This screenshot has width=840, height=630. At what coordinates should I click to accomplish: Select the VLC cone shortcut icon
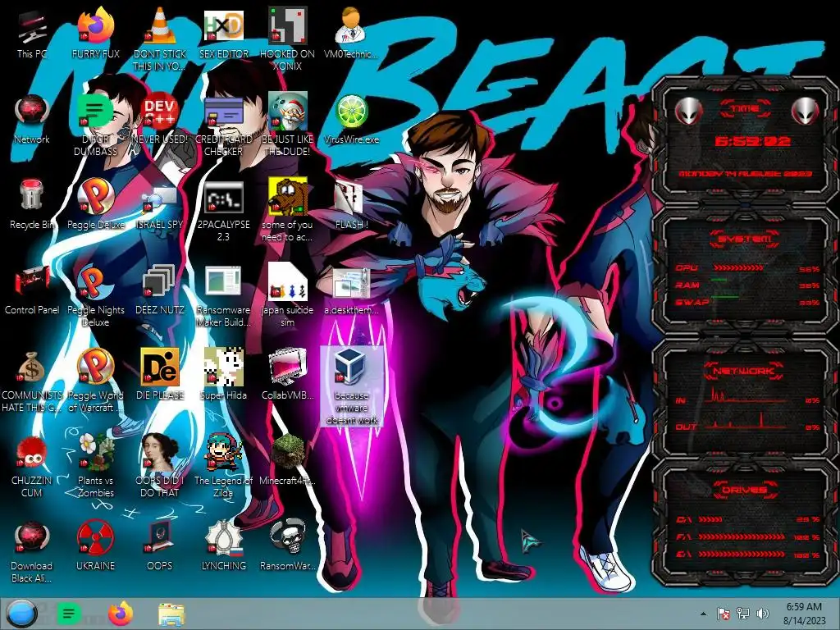159,25
